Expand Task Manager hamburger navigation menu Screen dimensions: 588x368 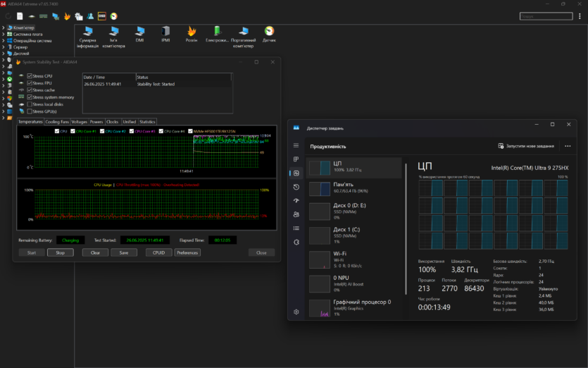tap(296, 145)
